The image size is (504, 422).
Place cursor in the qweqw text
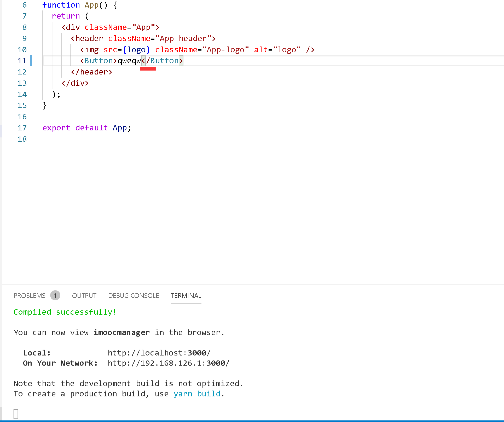129,61
